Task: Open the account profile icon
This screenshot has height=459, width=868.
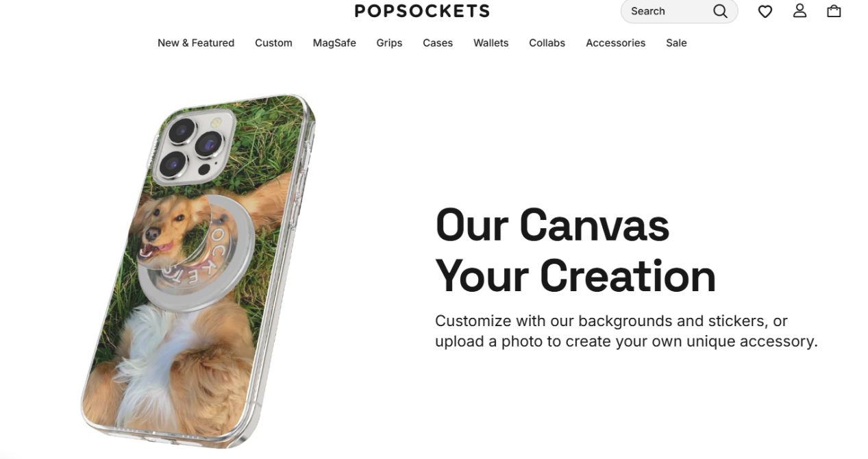Action: (799, 11)
